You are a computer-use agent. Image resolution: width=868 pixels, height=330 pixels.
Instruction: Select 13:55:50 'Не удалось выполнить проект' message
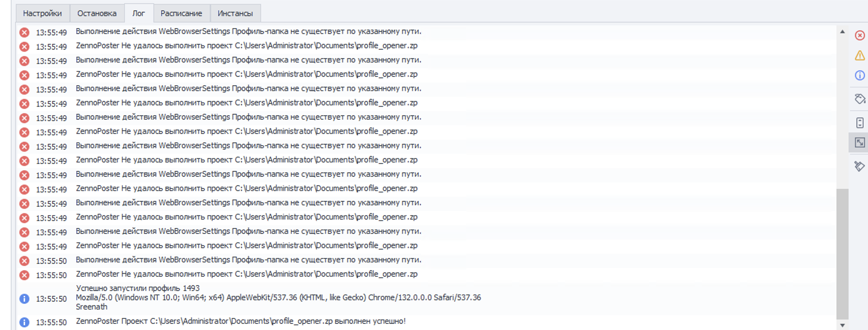(x=246, y=274)
